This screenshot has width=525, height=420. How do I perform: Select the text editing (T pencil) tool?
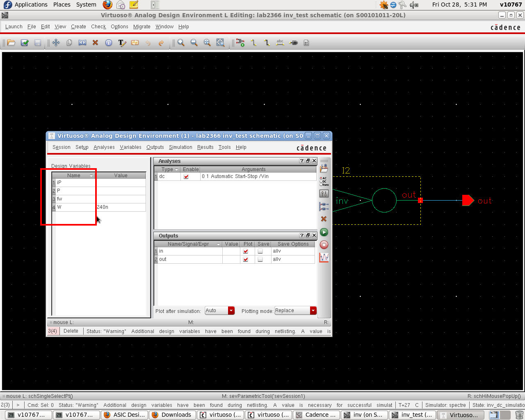tap(122, 43)
